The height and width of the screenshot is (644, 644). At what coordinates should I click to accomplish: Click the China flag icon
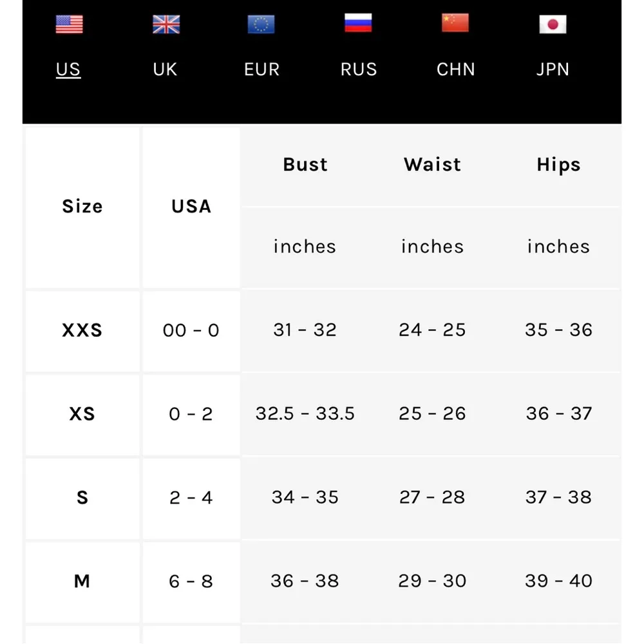pos(455,23)
